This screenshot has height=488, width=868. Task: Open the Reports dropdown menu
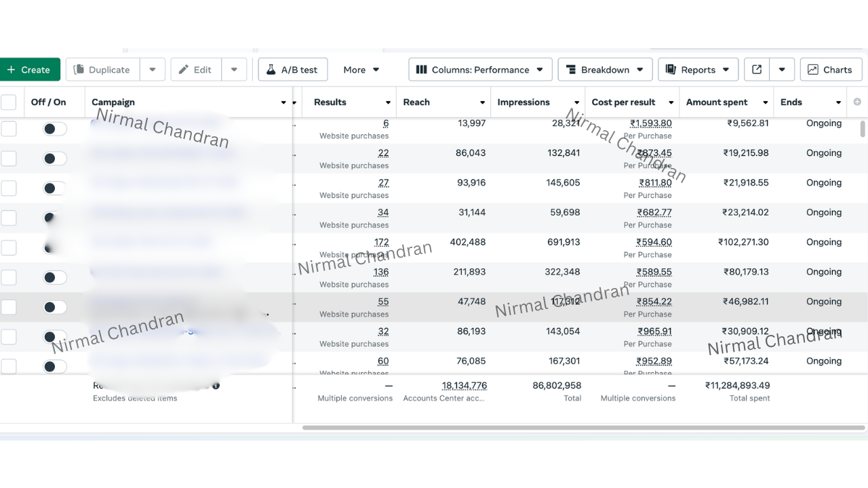tap(698, 70)
